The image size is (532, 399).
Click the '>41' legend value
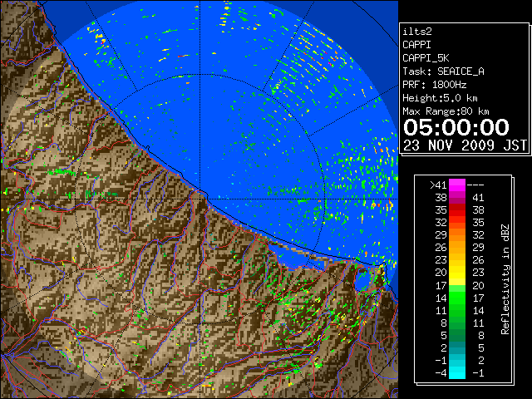(x=438, y=185)
